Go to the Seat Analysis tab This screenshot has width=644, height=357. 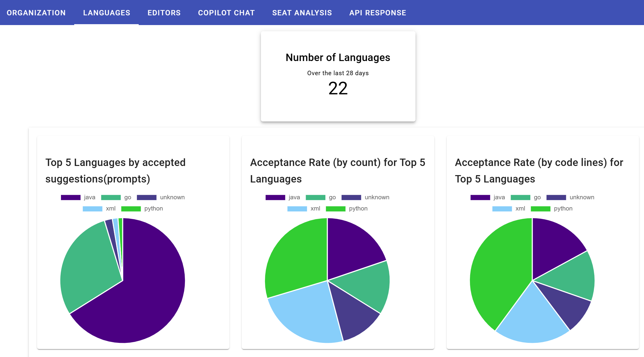point(302,13)
